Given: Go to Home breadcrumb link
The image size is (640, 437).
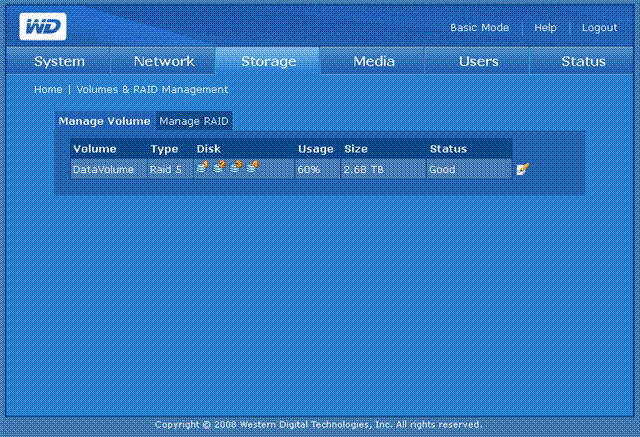Looking at the screenshot, I should (48, 89).
